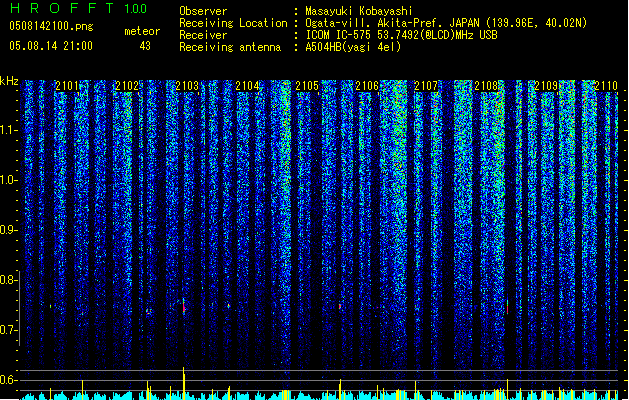Click the 2110 time marker

click(606, 86)
